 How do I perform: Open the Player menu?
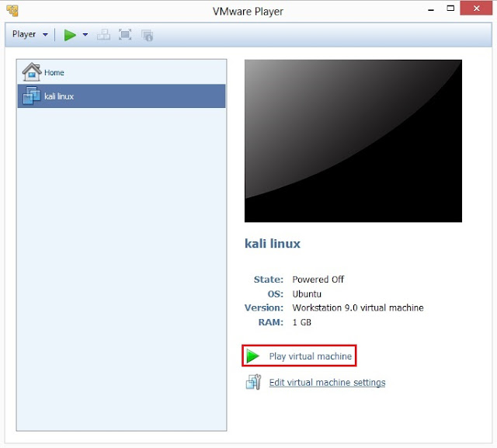[30, 34]
